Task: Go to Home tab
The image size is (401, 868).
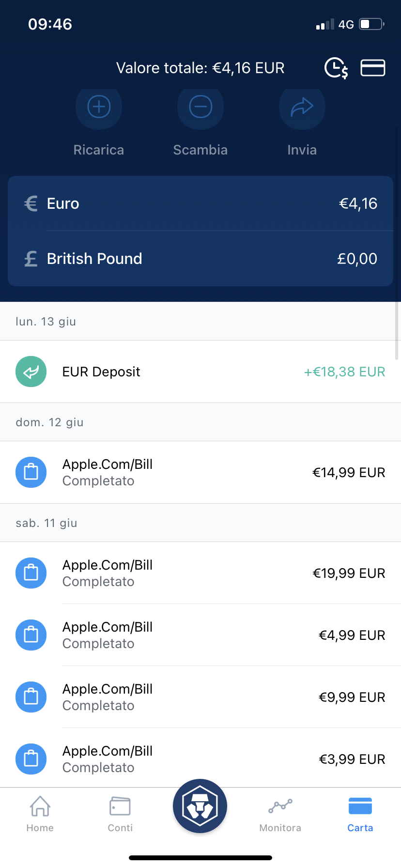Action: 40,814
